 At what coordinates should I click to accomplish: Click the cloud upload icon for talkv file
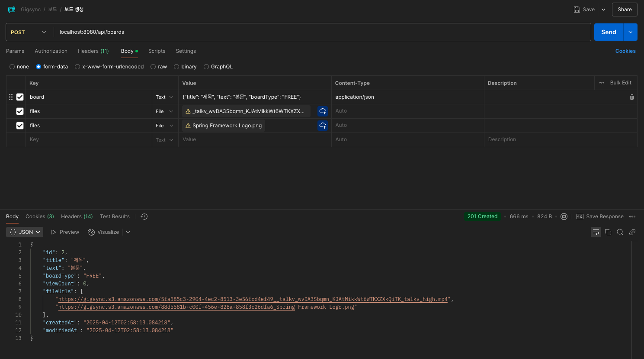tap(323, 111)
